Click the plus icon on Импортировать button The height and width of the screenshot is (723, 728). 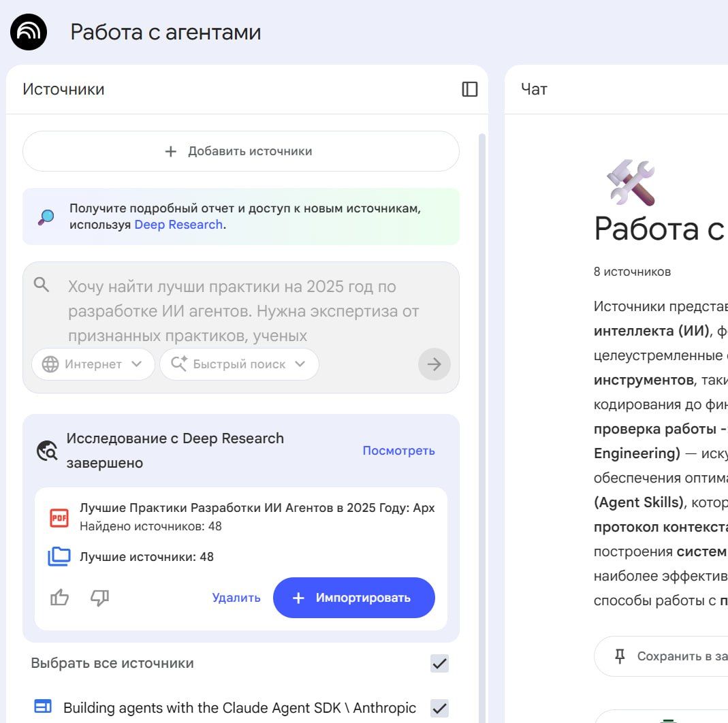point(298,598)
